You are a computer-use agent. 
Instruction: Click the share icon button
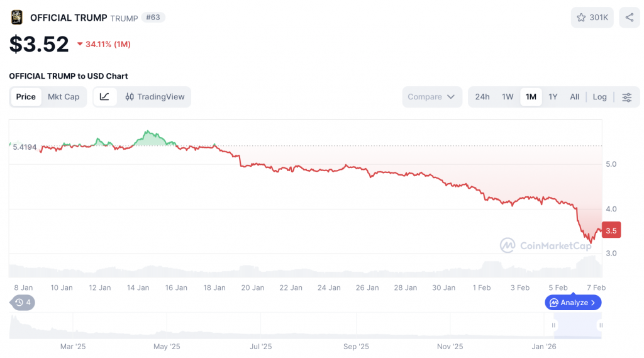pos(629,18)
